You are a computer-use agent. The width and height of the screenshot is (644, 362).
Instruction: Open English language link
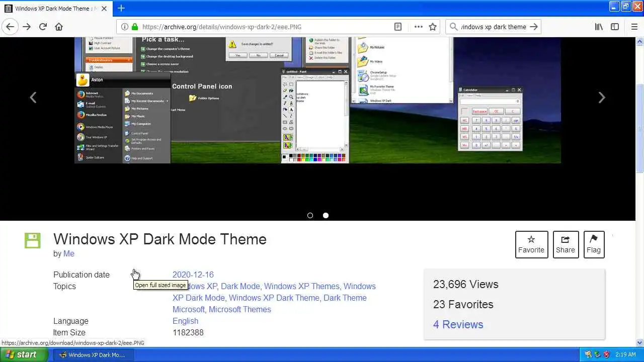[185, 321]
